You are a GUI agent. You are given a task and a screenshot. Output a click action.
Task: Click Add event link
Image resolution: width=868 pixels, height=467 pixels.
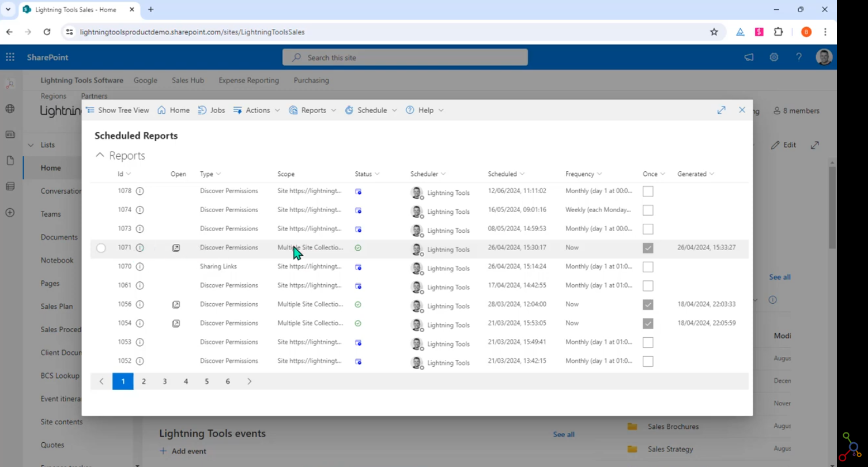click(183, 451)
